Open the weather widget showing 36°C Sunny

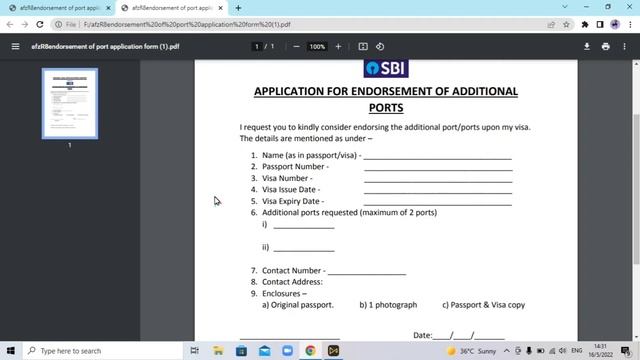tap(471, 351)
